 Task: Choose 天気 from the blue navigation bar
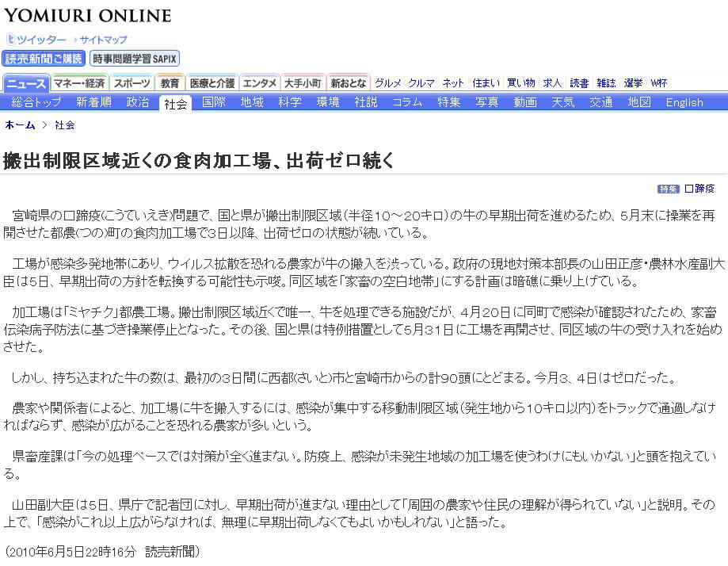[562, 102]
